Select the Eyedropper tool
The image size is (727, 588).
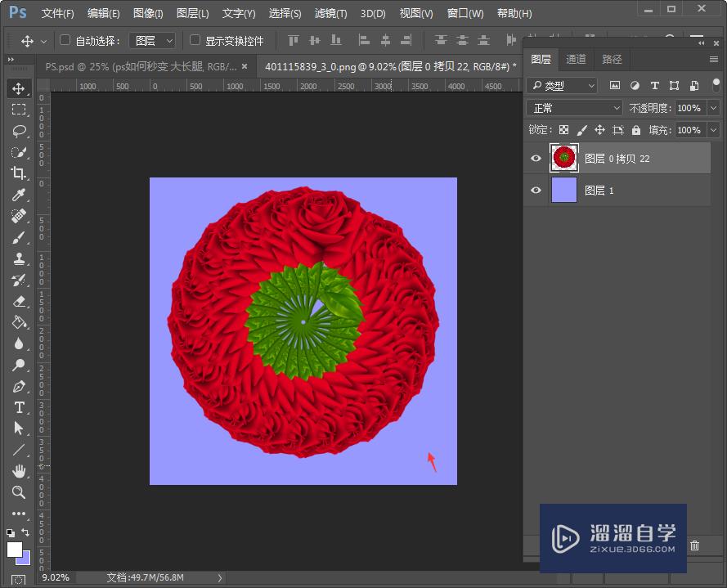pyautogui.click(x=19, y=195)
